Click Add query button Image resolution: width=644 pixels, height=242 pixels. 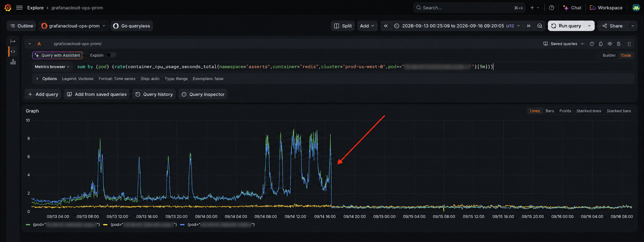click(x=43, y=94)
